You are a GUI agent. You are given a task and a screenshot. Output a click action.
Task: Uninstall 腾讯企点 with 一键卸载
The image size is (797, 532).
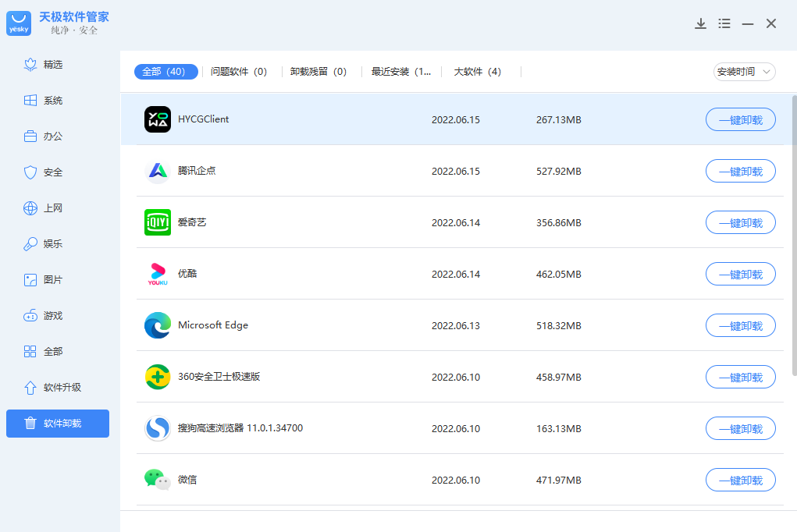(x=741, y=172)
